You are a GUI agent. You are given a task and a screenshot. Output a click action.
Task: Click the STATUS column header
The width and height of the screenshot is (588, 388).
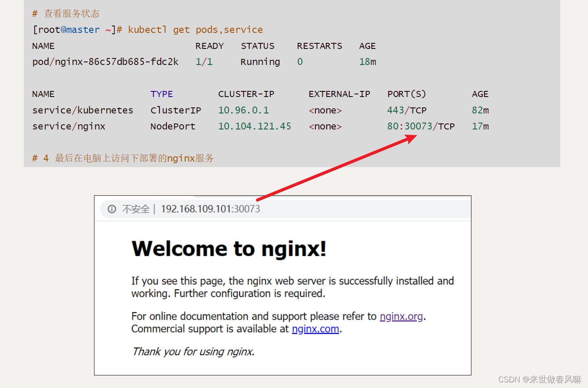(x=258, y=45)
